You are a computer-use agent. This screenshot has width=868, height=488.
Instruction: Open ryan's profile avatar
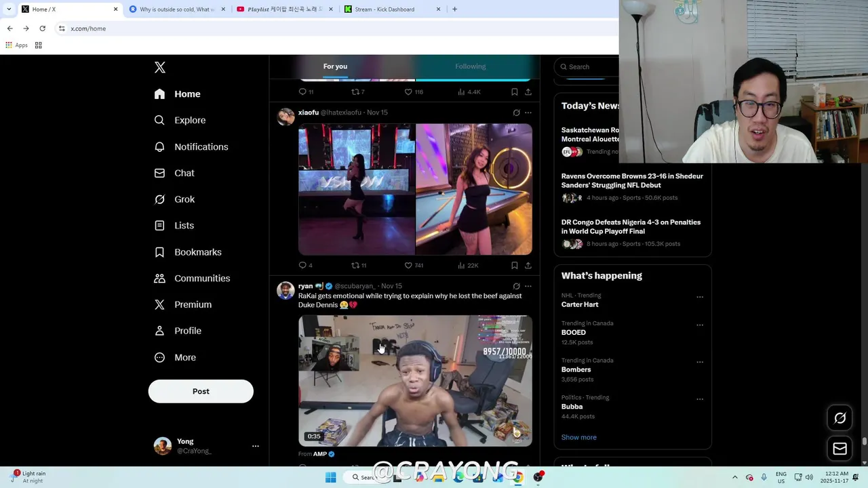coord(285,290)
